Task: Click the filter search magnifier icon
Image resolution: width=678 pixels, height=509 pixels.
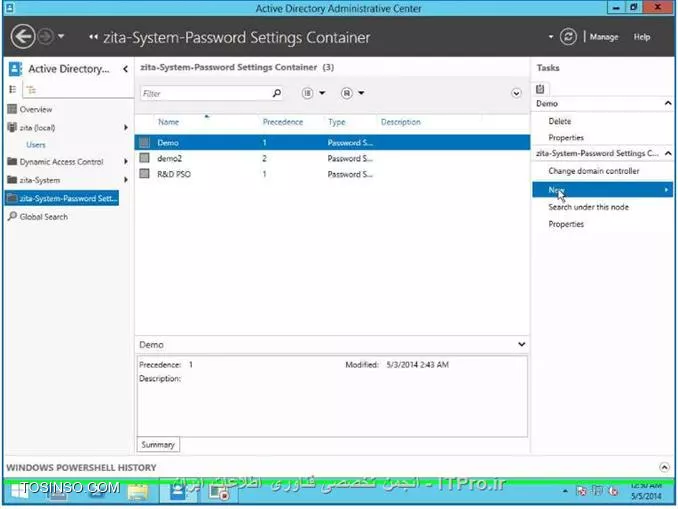Action: 277,93
